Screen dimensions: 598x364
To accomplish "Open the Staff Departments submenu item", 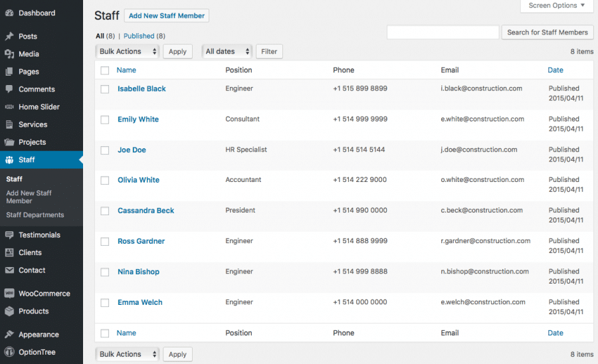I will (35, 215).
